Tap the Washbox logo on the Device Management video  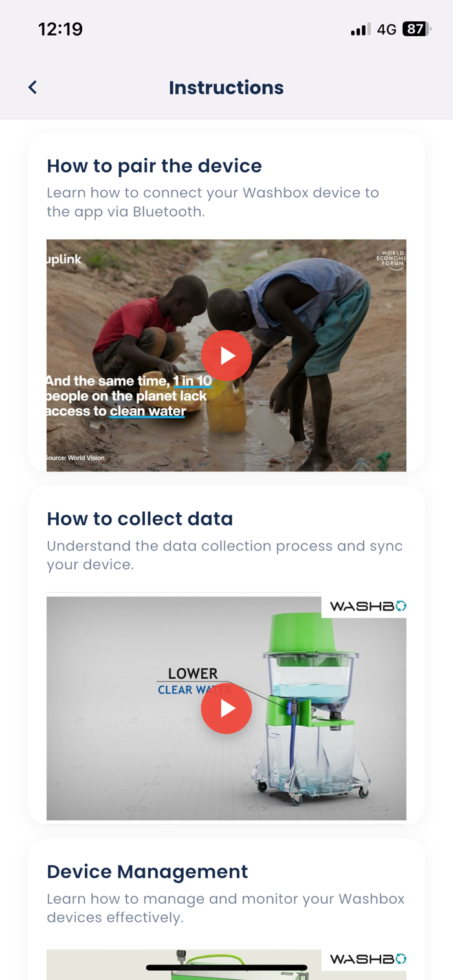click(x=368, y=959)
